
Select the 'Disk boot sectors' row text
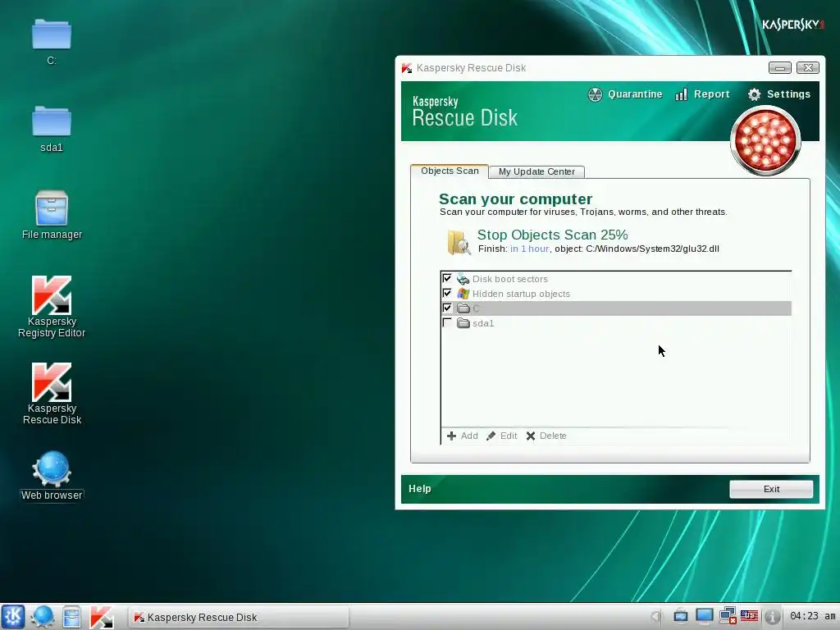(x=510, y=279)
